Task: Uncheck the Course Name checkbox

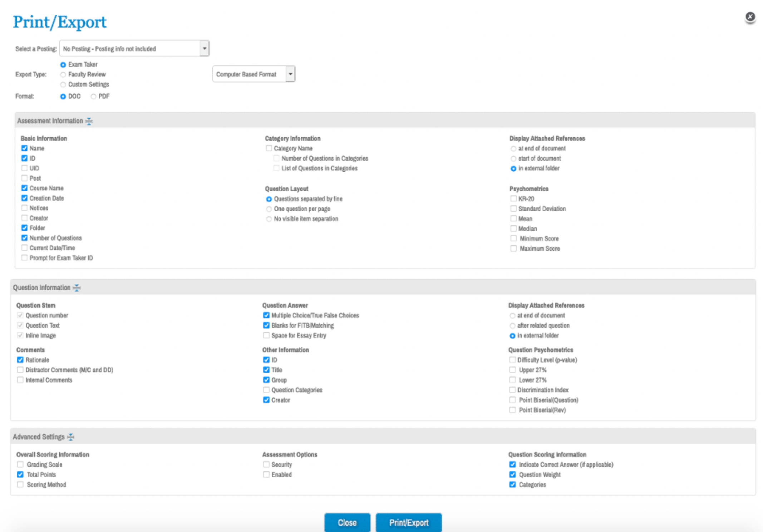Action: point(24,188)
